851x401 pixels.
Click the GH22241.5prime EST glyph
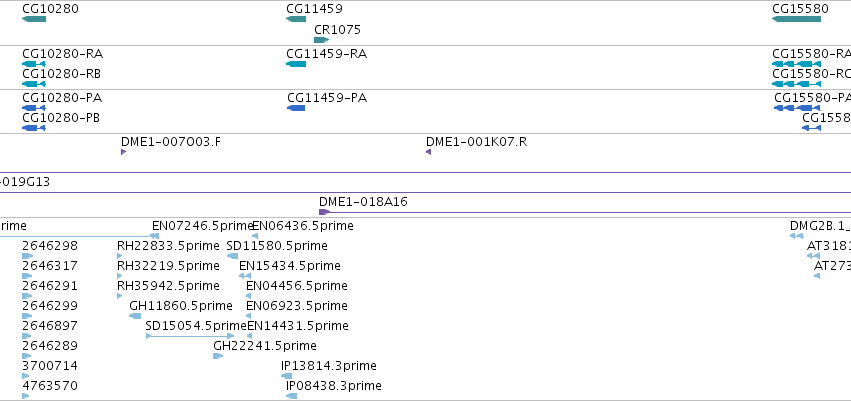click(218, 356)
